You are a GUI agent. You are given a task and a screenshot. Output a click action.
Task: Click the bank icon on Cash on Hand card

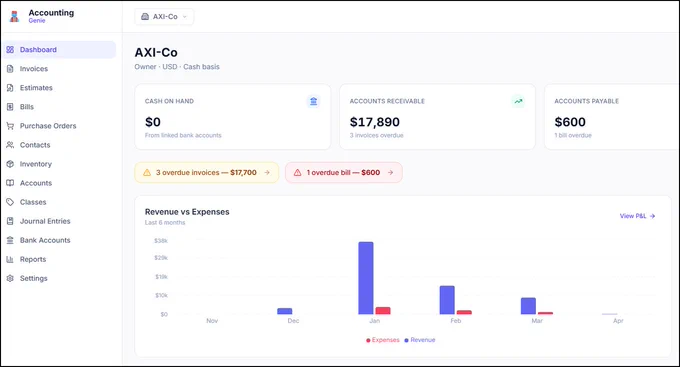(x=313, y=102)
